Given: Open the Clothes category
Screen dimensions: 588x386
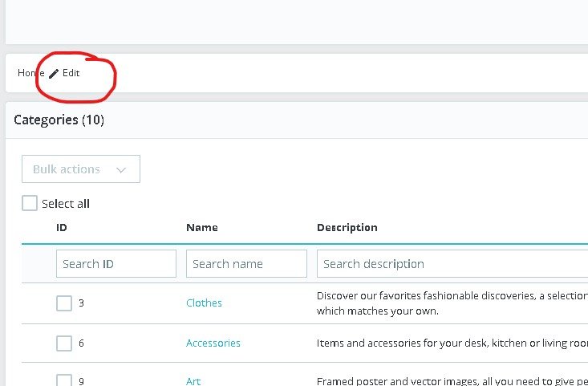Looking at the screenshot, I should pyautogui.click(x=204, y=303).
